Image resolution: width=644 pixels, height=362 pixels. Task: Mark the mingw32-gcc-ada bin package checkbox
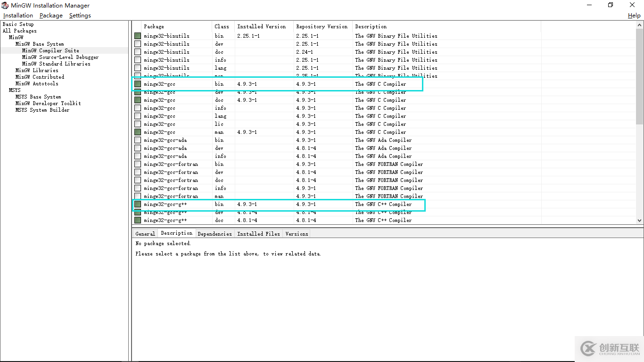pos(138,140)
